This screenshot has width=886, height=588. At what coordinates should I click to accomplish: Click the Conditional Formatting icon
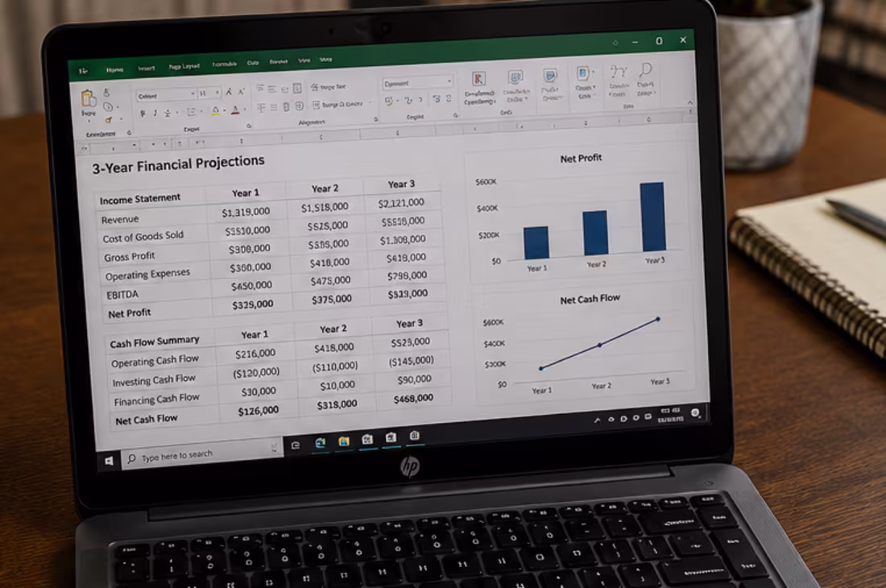tap(479, 80)
